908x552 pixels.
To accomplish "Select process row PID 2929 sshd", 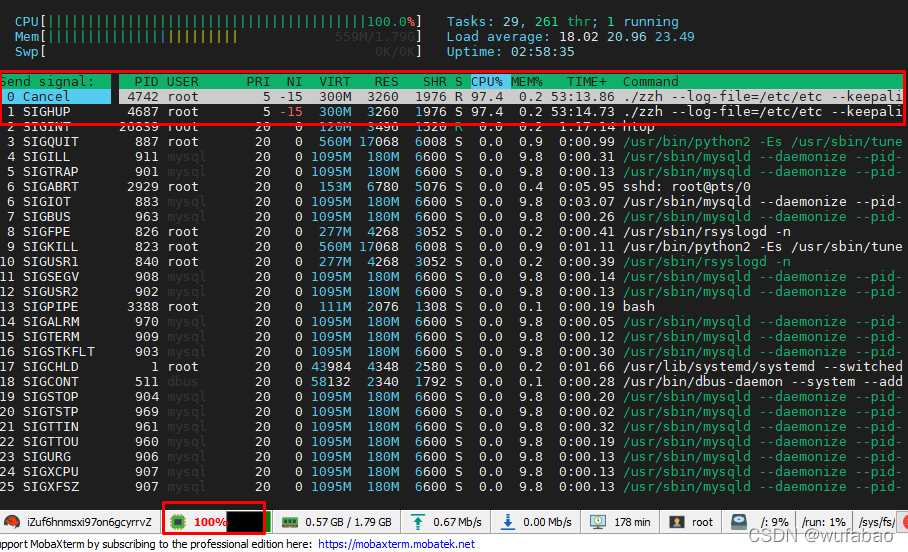I will coord(510,187).
